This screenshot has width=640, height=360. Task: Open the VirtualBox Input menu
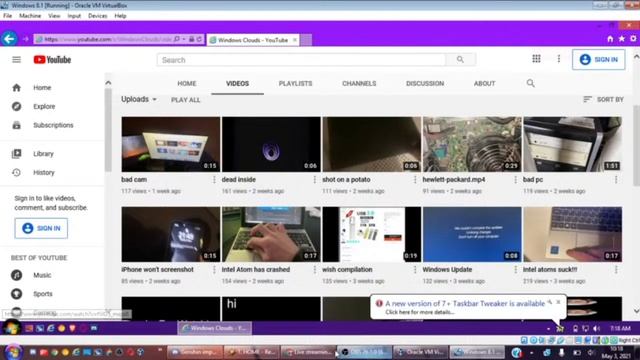coord(74,16)
